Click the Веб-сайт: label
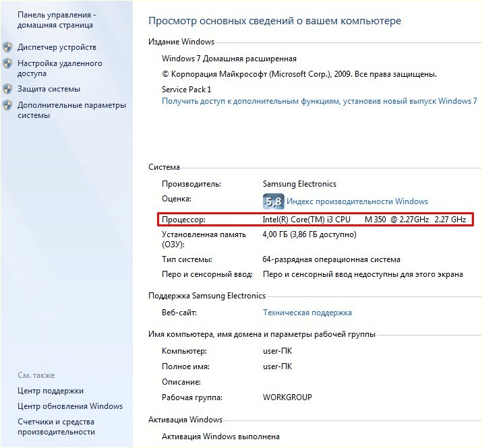This screenshot has width=482, height=448. [179, 313]
